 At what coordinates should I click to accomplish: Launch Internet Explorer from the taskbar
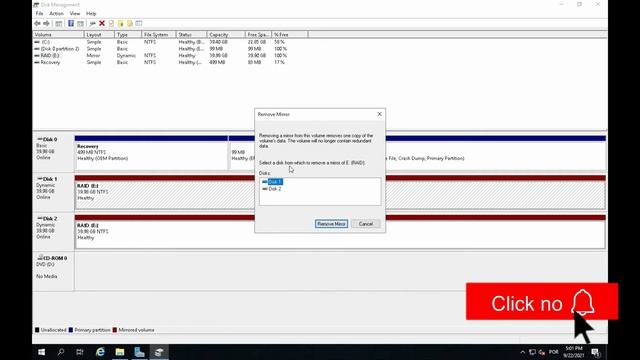point(100,352)
